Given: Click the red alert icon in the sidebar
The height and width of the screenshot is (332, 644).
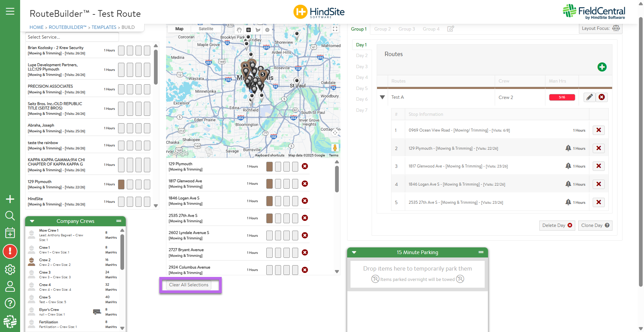Looking at the screenshot, I should 10,251.
